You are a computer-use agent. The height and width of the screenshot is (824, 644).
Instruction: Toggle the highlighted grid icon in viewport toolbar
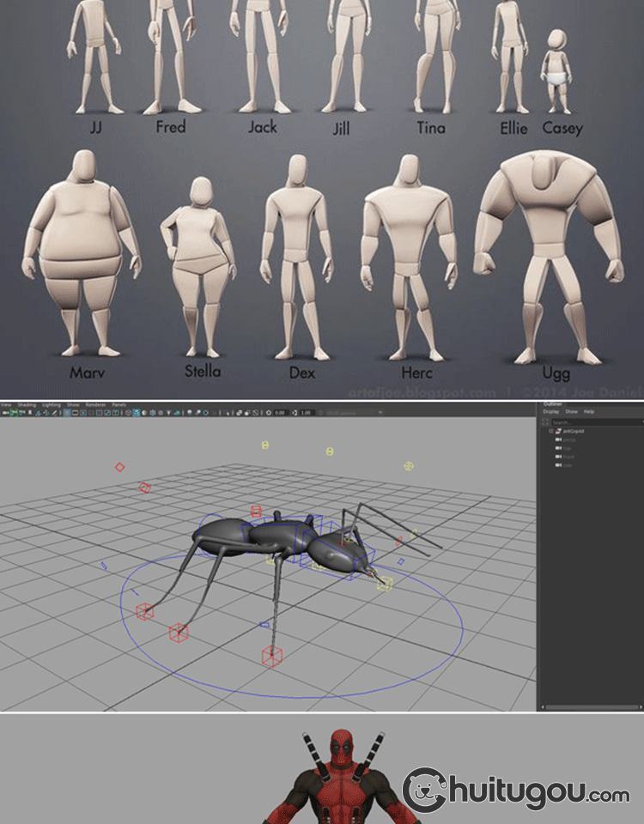click(68, 413)
